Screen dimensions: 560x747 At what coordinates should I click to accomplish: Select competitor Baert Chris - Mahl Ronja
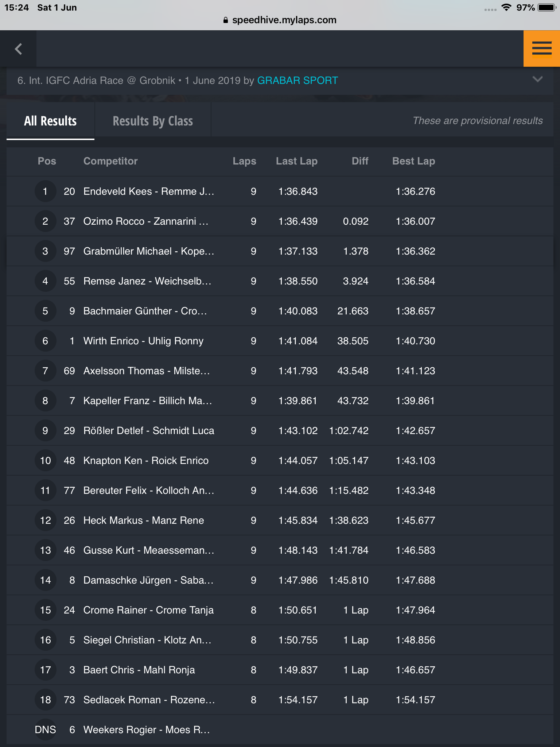(139, 670)
